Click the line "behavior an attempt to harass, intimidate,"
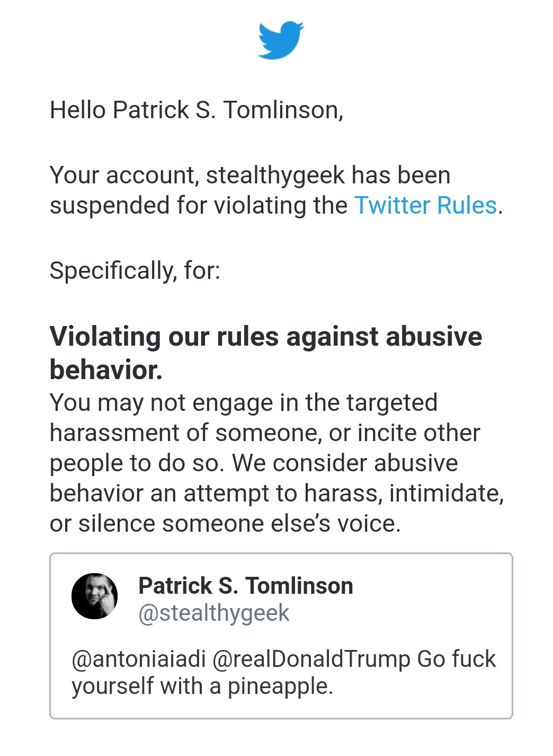Screen dimensions: 553x756 [276, 493]
